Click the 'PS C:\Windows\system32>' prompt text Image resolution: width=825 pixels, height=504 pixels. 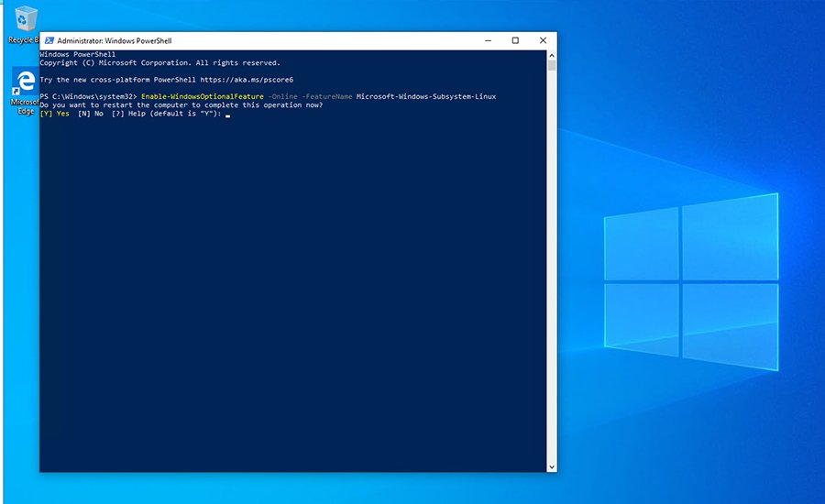pos(88,97)
